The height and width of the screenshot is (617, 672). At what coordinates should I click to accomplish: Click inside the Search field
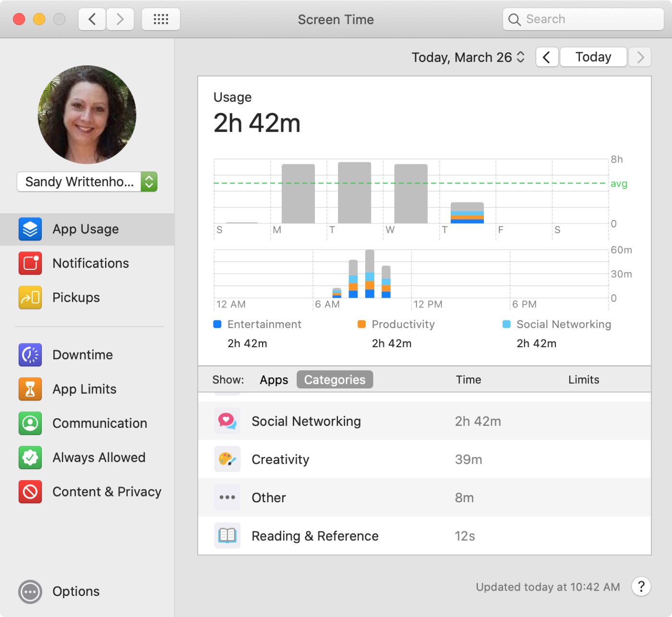(582, 19)
